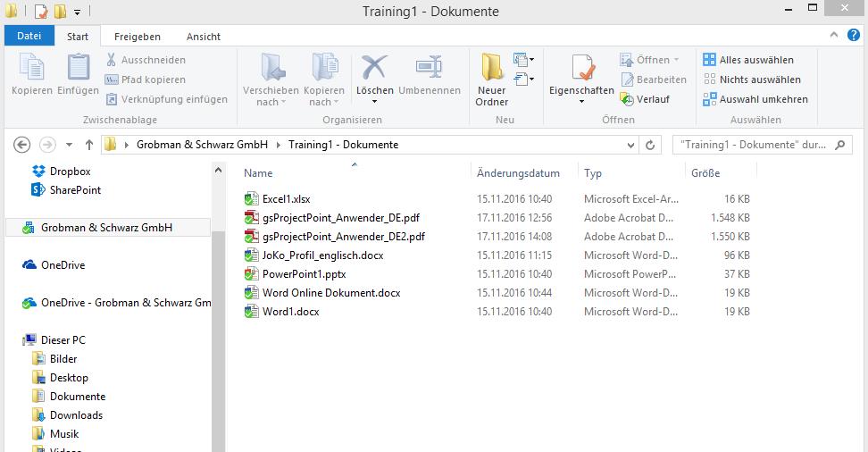Collapse the ribbon with the chevron
Image resolution: width=868 pixels, height=452 pixels.
click(x=834, y=36)
